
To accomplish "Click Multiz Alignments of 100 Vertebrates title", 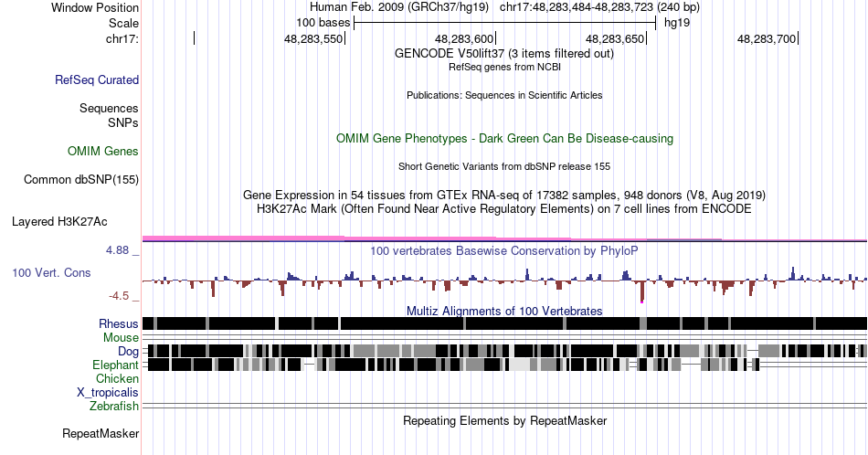I will [504, 311].
